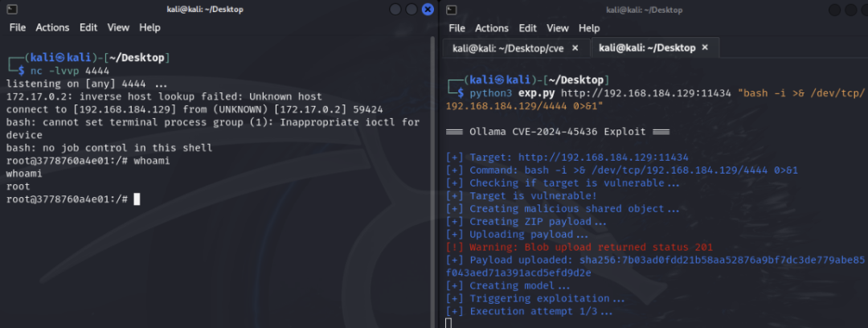This screenshot has width=868, height=328.
Task: Close the active ~/Desktop tab
Action: click(x=705, y=47)
